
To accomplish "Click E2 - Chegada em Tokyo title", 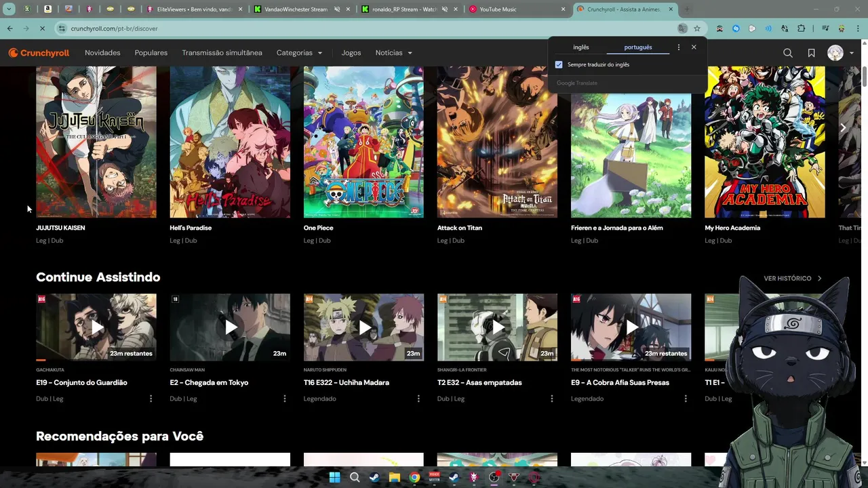I will (209, 382).
